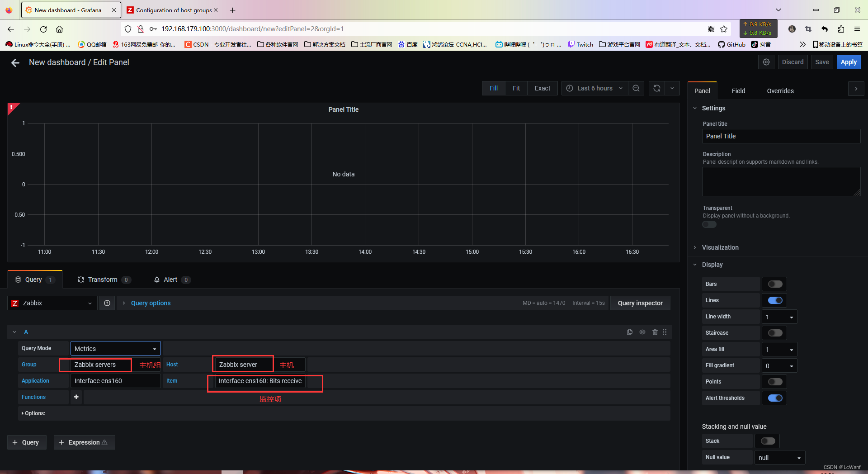This screenshot has width=868, height=474.
Task: Toggle the Transparent panel switch
Action: pos(709,225)
